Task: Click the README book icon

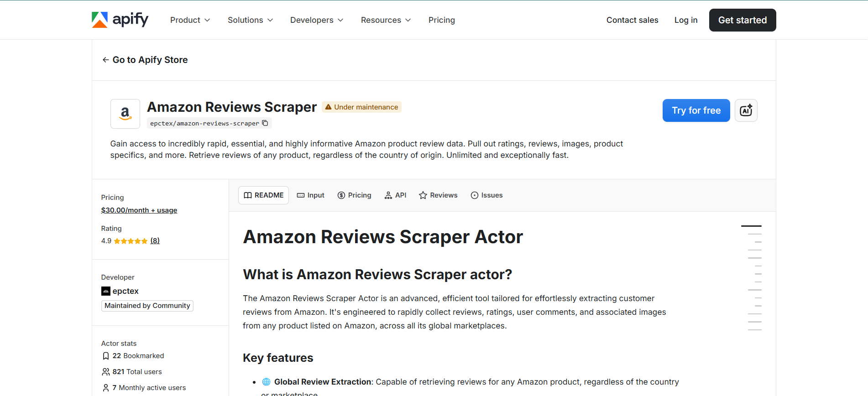Action: [248, 195]
